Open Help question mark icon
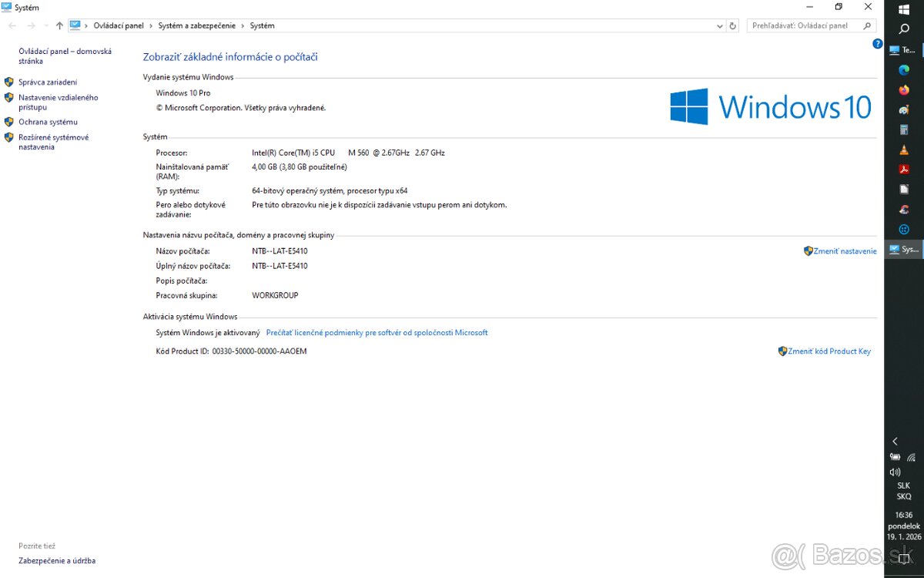 (x=877, y=44)
